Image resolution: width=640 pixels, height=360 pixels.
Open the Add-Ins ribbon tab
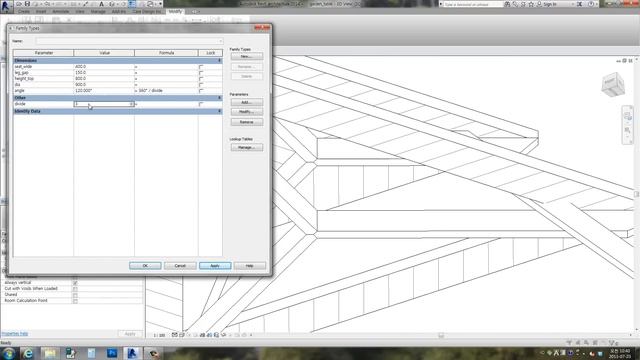(119, 11)
